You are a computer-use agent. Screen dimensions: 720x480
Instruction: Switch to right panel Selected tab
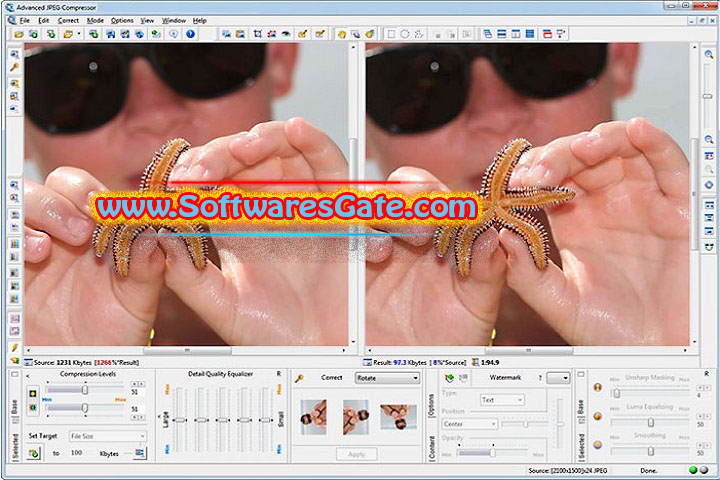581,447
